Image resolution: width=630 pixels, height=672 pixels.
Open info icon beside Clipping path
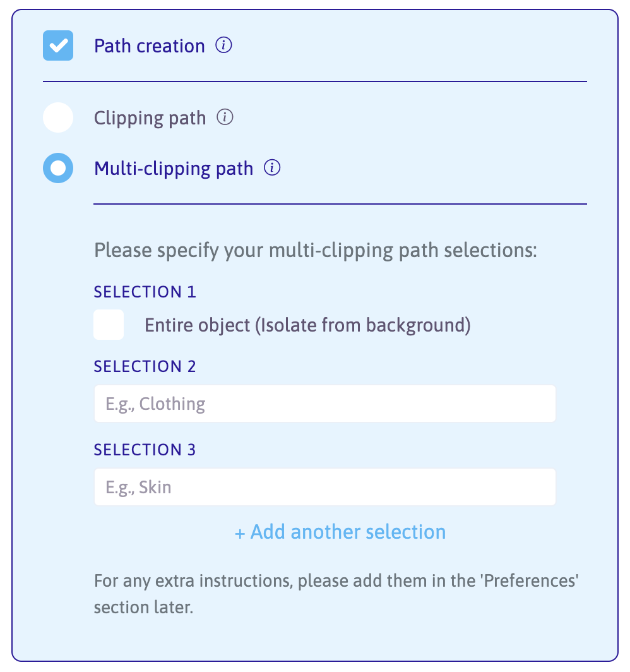[225, 117]
